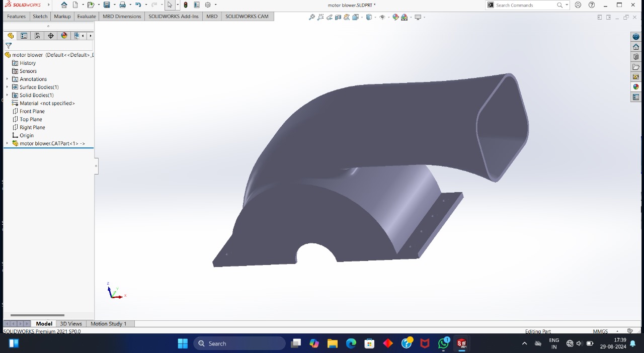644x353 pixels.
Task: Click the Zoom to Fit icon
Action: click(x=312, y=17)
